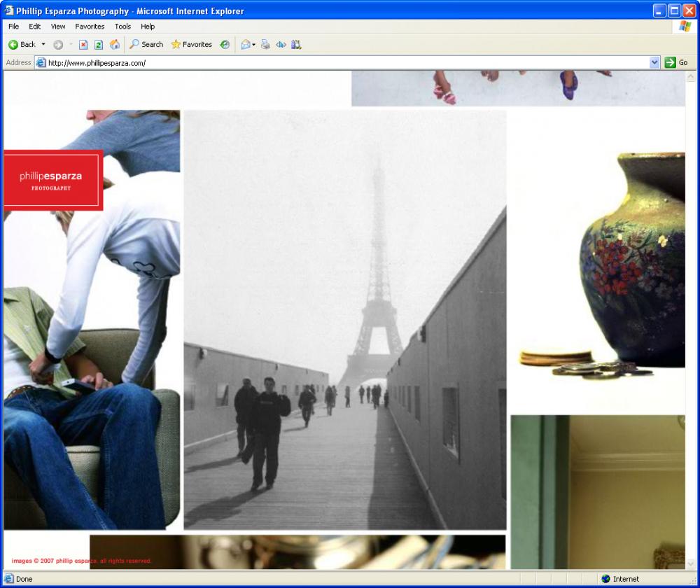
Task: Click the Print icon in the toolbar
Action: [265, 44]
